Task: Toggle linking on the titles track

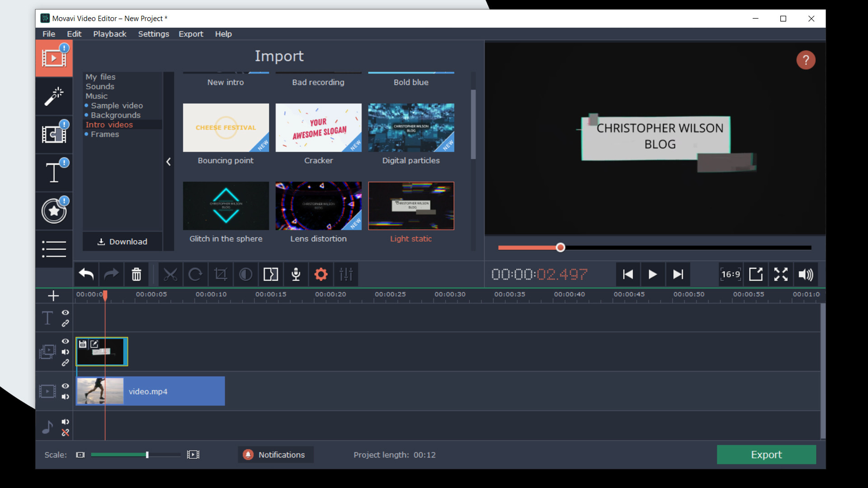Action: coord(65,324)
